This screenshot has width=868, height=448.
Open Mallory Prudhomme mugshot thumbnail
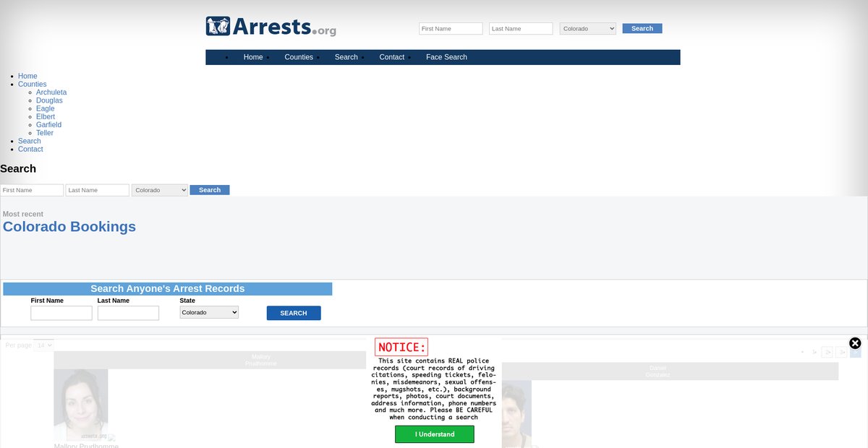coord(81,405)
